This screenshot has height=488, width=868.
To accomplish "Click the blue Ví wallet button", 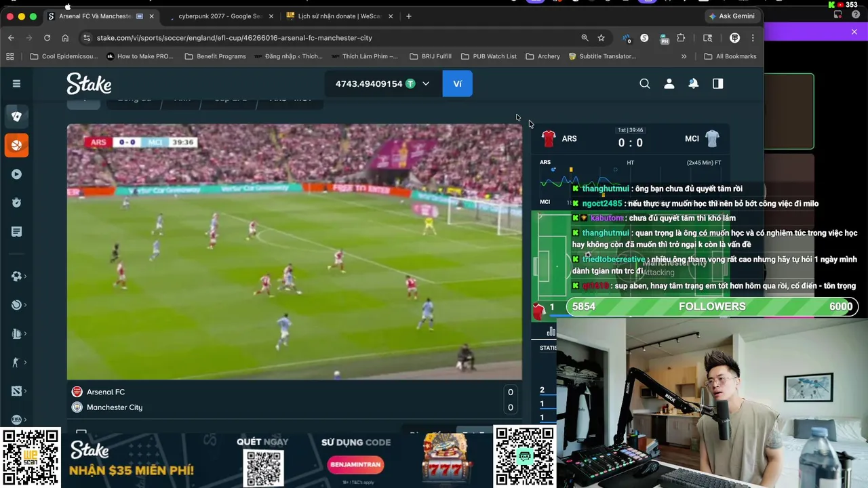I will click(x=457, y=83).
